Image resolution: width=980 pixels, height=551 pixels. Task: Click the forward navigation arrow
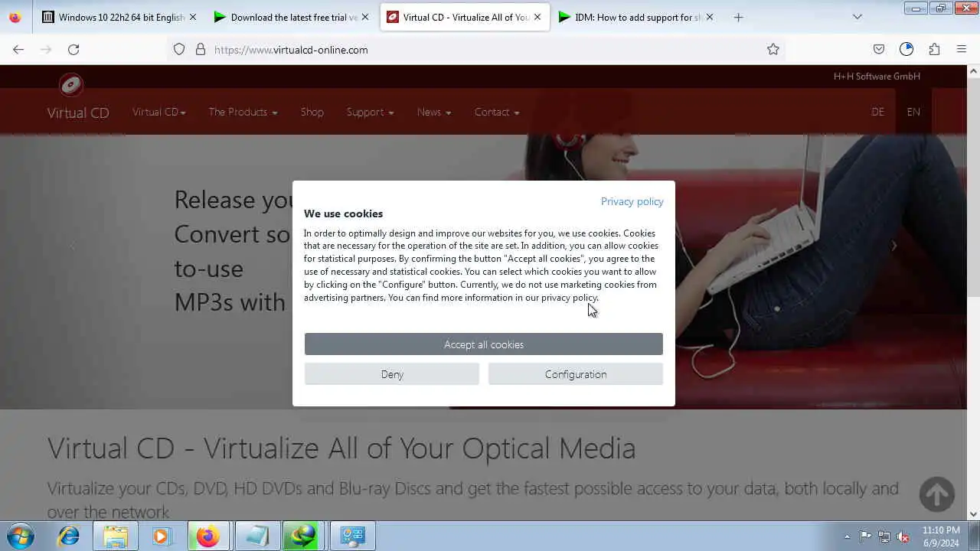tap(46, 49)
